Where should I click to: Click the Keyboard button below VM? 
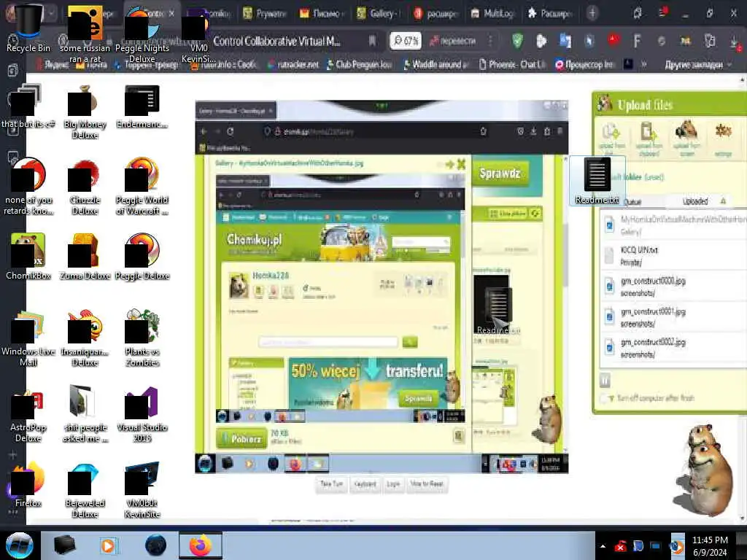pos(365,484)
